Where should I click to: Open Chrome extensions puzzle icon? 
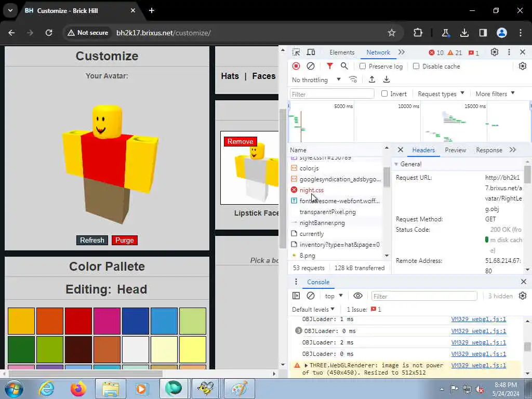(x=418, y=33)
